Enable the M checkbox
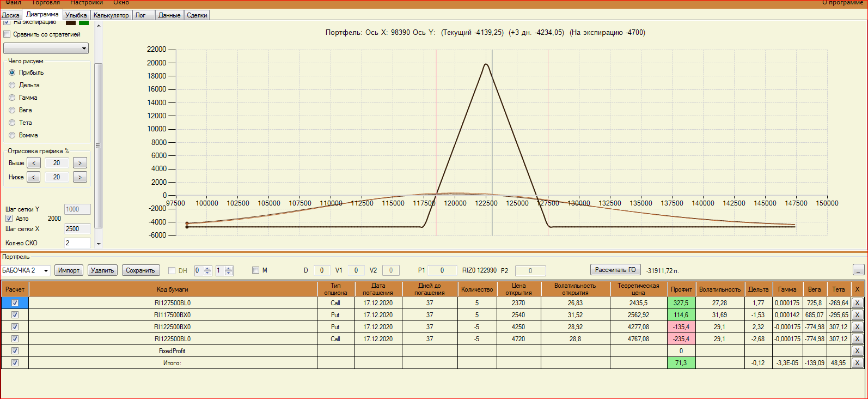 (x=256, y=270)
